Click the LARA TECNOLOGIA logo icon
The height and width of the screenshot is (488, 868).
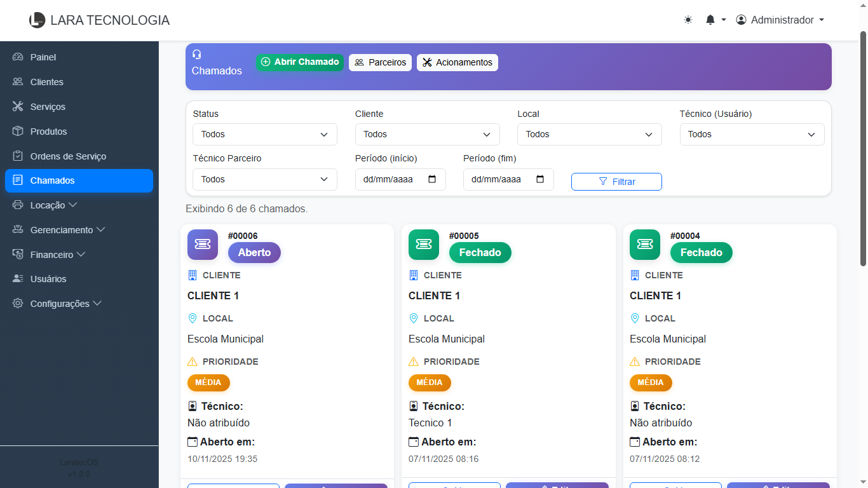coord(37,20)
